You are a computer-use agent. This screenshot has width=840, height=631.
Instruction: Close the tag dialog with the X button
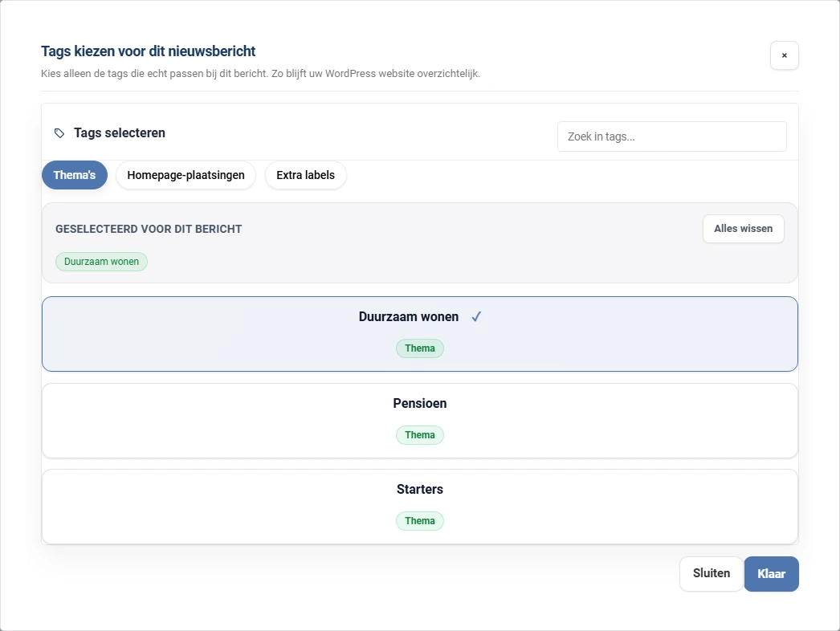(x=785, y=55)
